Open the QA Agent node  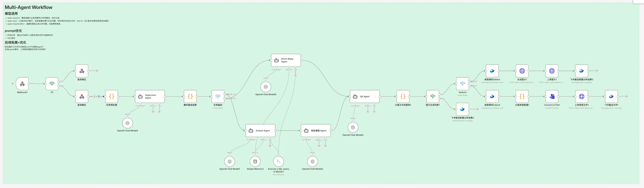[365, 96]
